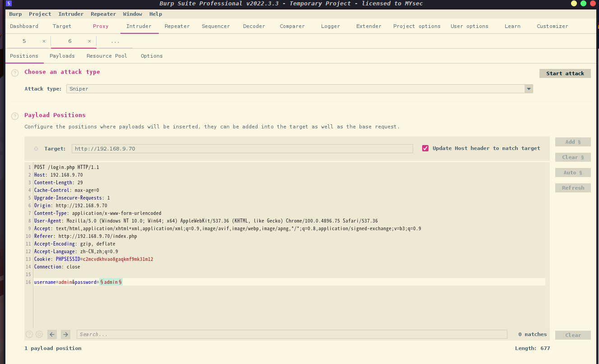
Task: Click the help icon beside Choose an attack type
Action: tap(15, 73)
